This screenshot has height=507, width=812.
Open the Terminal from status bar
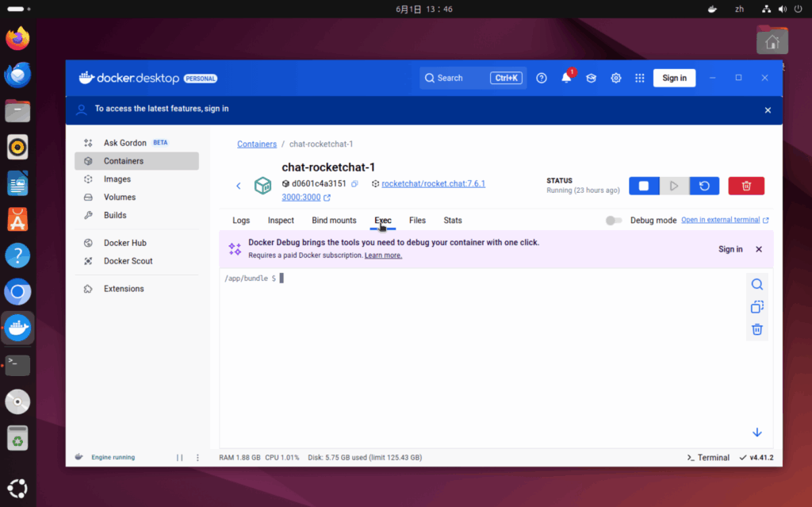708,457
